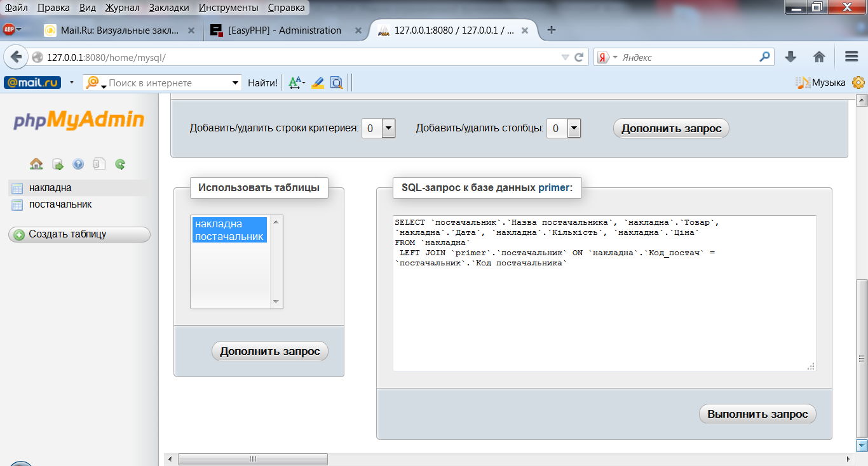The height and width of the screenshot is (466, 868).
Task: Click the log out icon in phpMyAdmin sidebar
Action: [57, 164]
